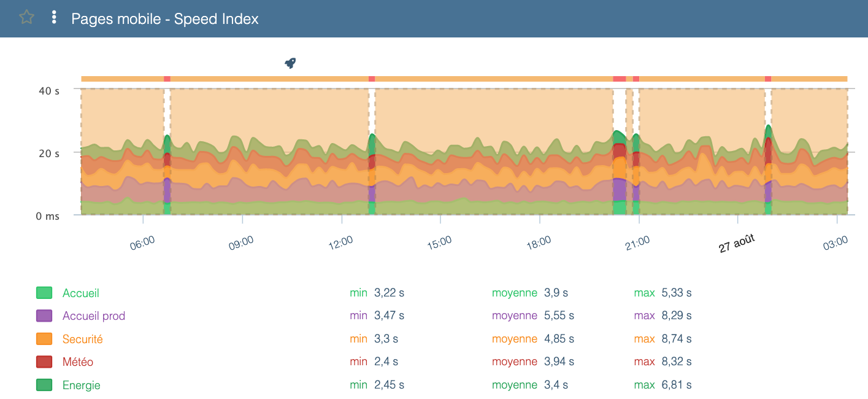Click the Accueil prod moyenne 5,55 s value
868x399 pixels.
pos(559,316)
